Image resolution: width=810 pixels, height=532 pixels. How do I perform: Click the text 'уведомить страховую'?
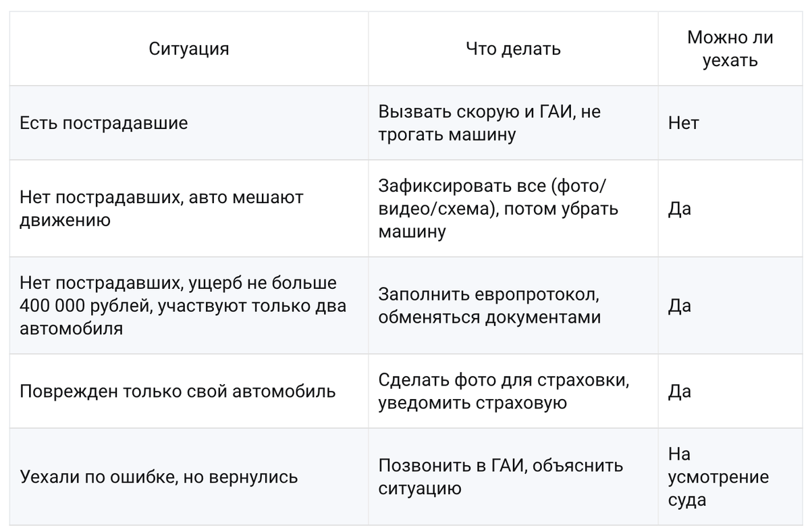(472, 403)
